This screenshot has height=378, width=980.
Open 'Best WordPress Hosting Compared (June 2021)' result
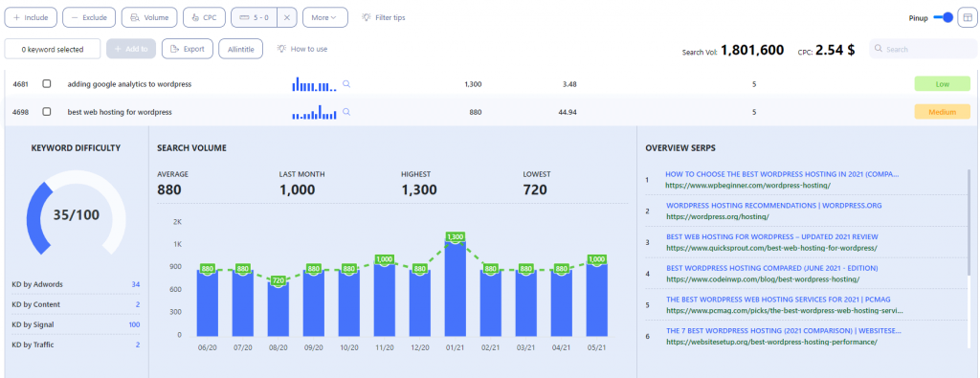click(x=772, y=268)
